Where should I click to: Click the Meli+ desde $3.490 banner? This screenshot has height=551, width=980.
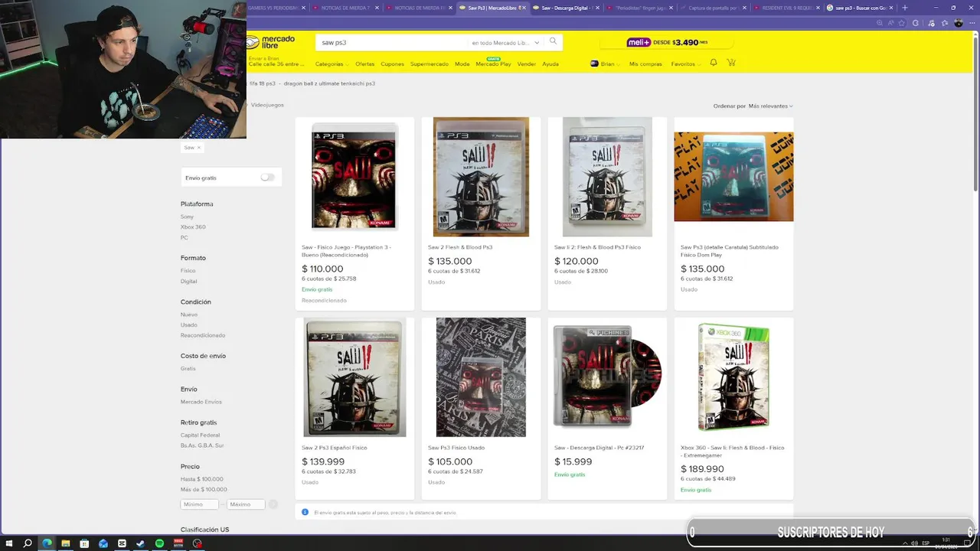(667, 43)
